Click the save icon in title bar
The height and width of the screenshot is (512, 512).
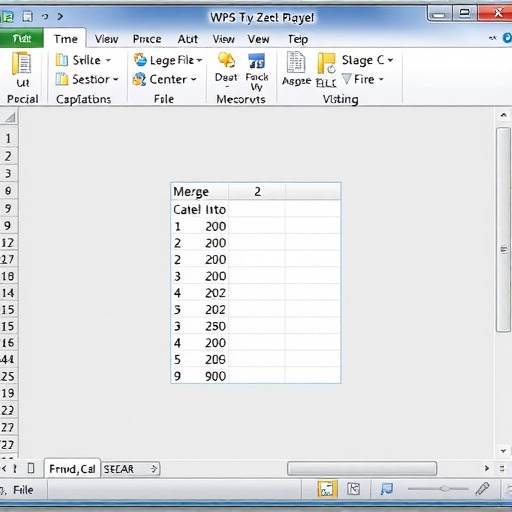pos(27,16)
